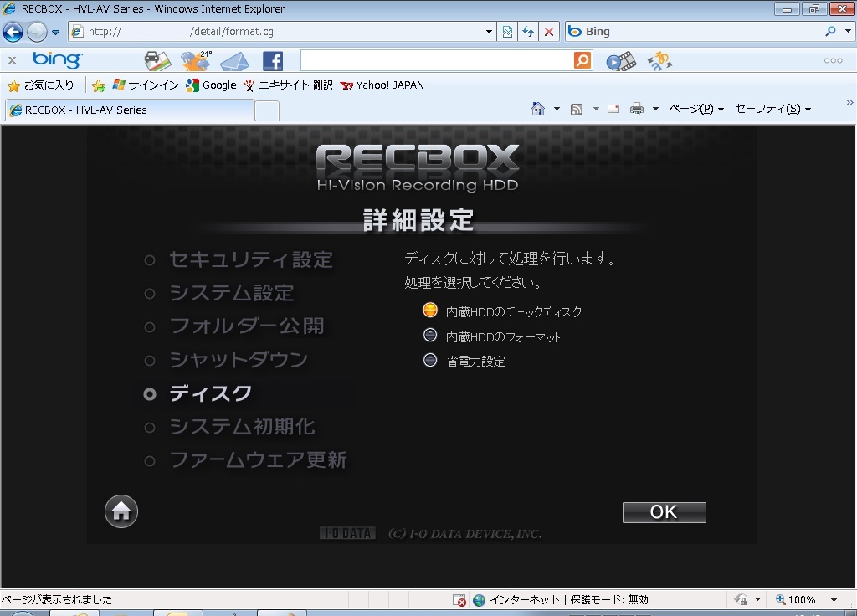Open the エキサイト 翻訳 favorites link
Screen dimensions: 857x616
[288, 85]
